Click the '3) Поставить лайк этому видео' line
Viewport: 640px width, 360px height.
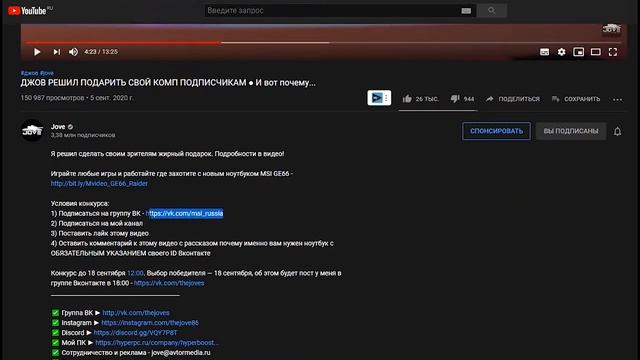[x=100, y=233]
